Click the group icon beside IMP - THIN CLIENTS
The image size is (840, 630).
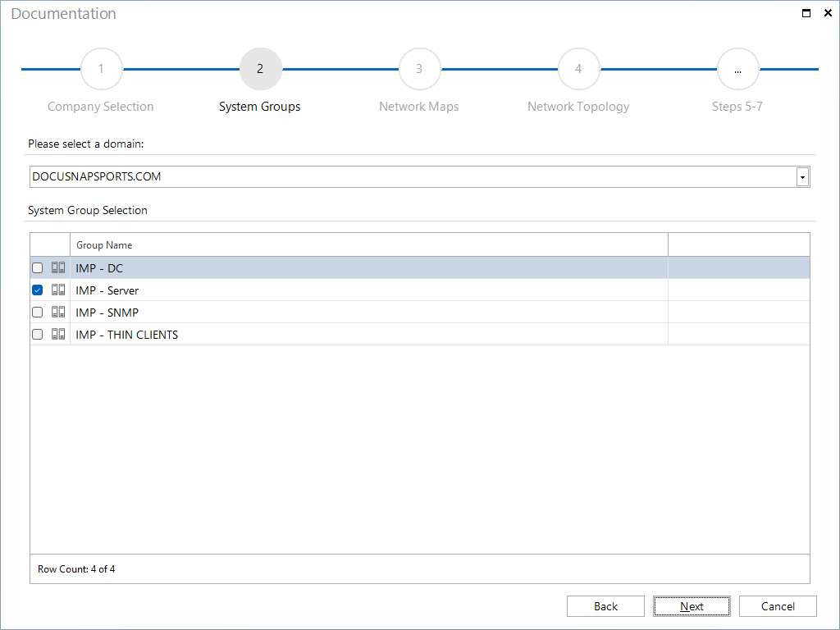[x=58, y=335]
